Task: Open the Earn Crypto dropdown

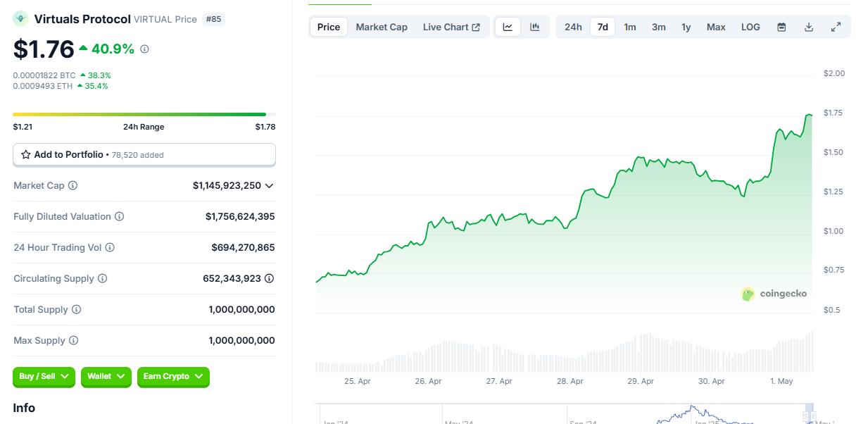Action: (173, 377)
